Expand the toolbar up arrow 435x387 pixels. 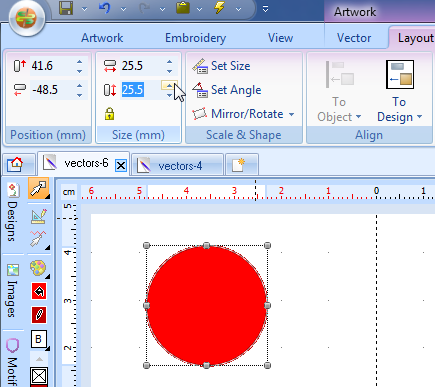point(39,359)
